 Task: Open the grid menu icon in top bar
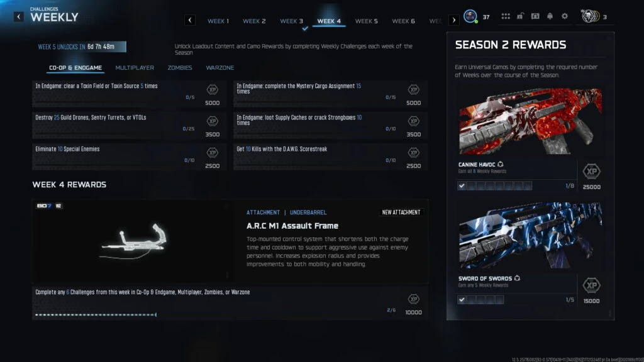506,16
